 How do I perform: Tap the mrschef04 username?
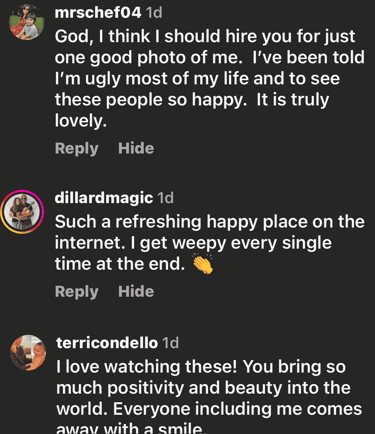(x=98, y=13)
